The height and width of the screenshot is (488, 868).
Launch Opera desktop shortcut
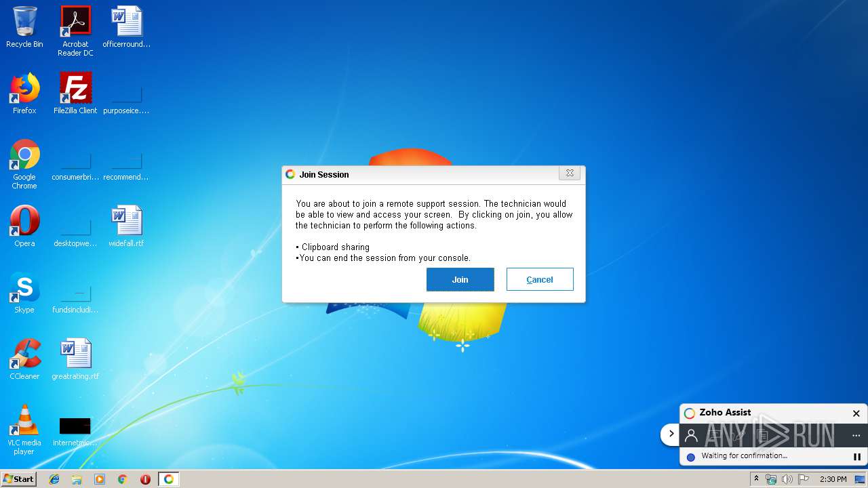click(24, 226)
